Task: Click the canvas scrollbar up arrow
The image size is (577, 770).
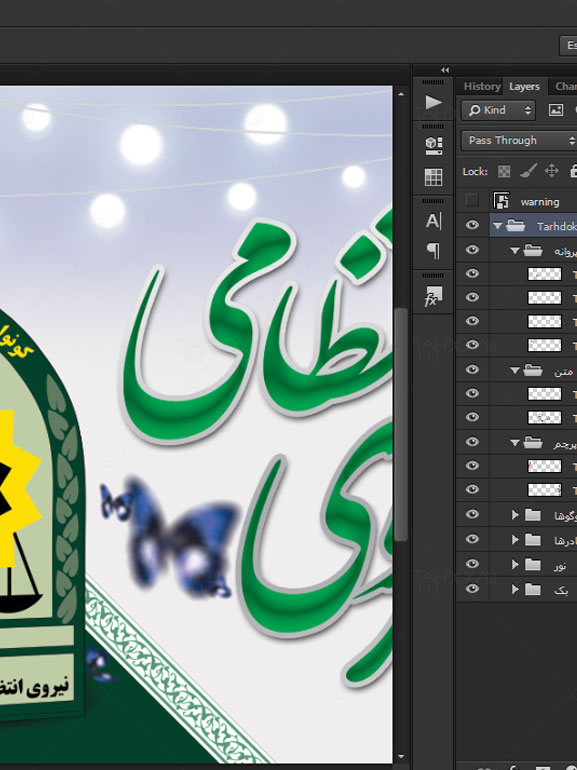Action: click(401, 94)
